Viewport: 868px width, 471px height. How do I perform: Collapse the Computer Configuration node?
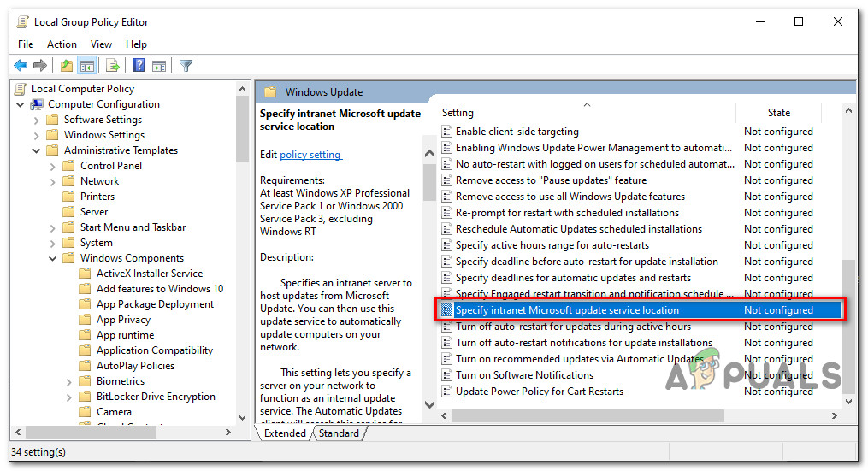coord(21,104)
